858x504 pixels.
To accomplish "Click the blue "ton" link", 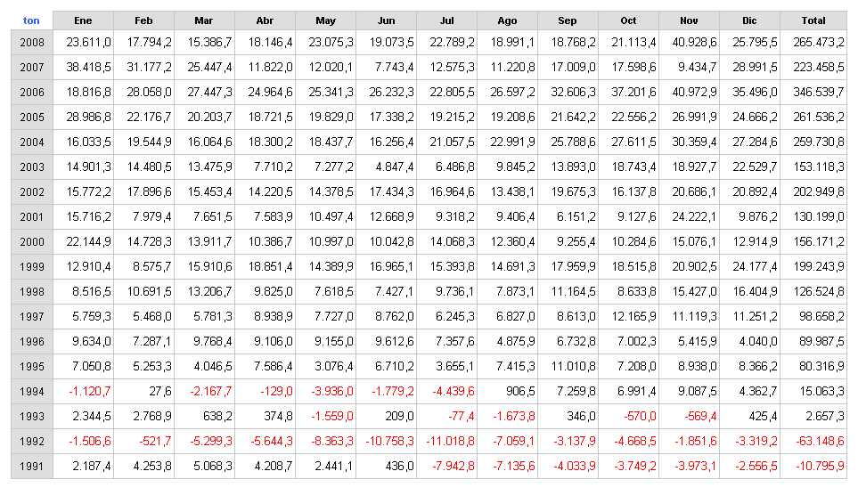I will click(x=31, y=20).
